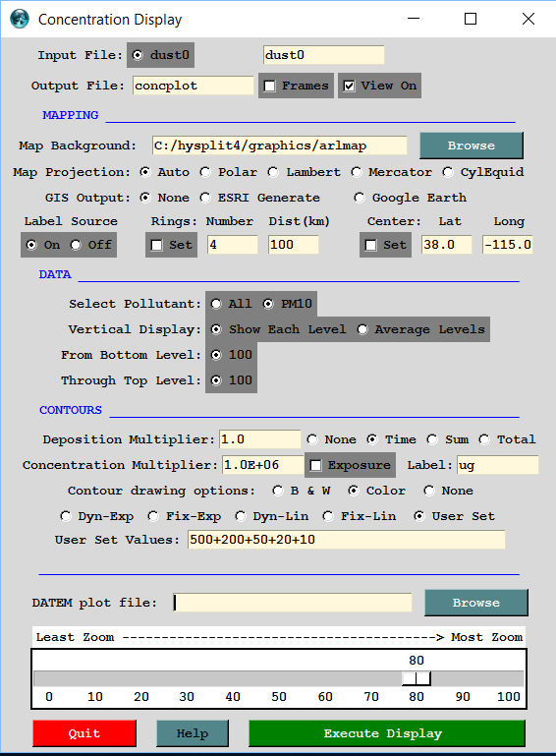556x756 pixels.
Task: Click the Concentration Multiplier field
Action: pyautogui.click(x=262, y=465)
